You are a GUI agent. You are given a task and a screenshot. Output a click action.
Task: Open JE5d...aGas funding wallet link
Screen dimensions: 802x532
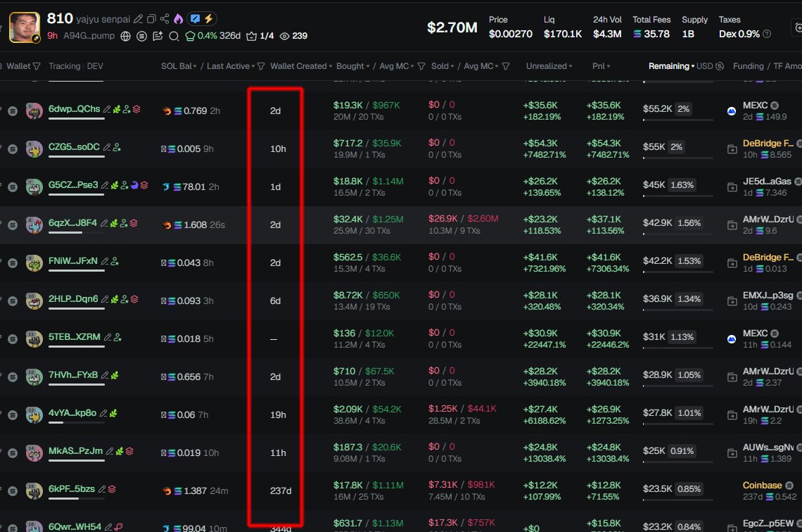[767, 181]
